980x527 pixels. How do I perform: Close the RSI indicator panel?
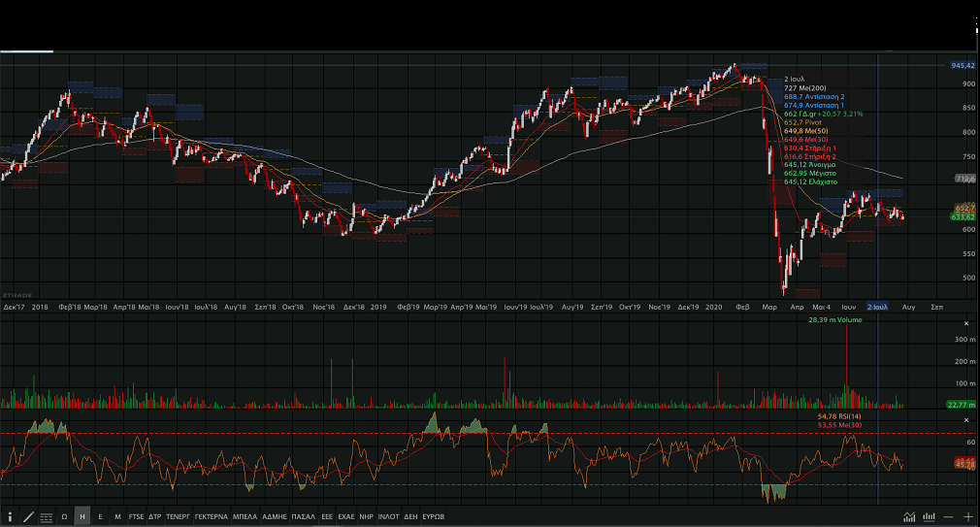coord(965,419)
